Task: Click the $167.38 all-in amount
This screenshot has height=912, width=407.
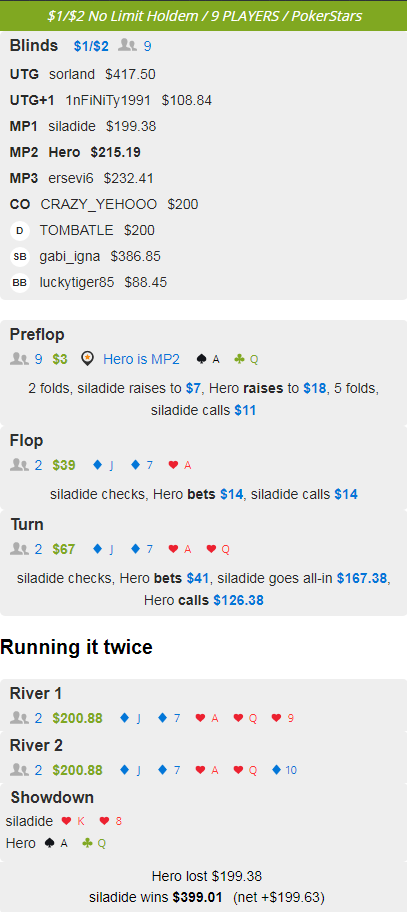Action: 362,579
